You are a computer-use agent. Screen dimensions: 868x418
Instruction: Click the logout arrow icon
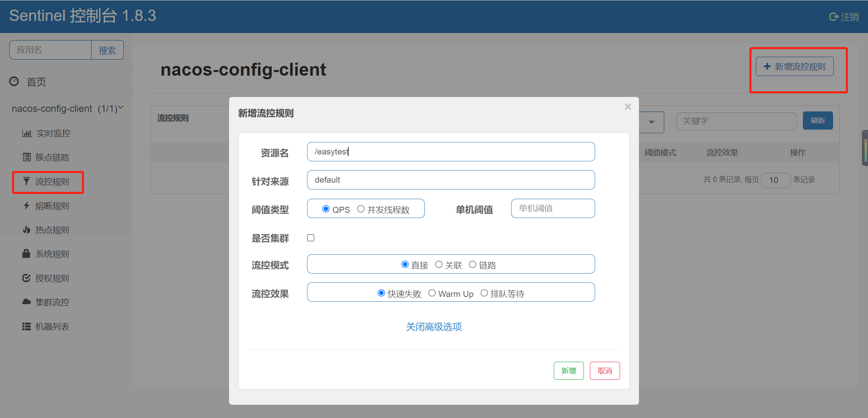[834, 17]
